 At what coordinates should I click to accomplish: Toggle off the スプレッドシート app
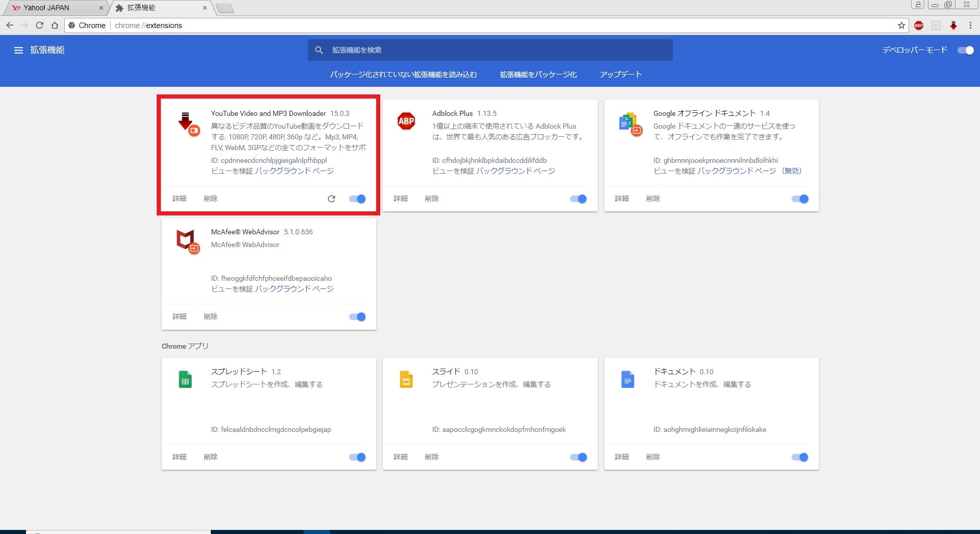point(357,457)
